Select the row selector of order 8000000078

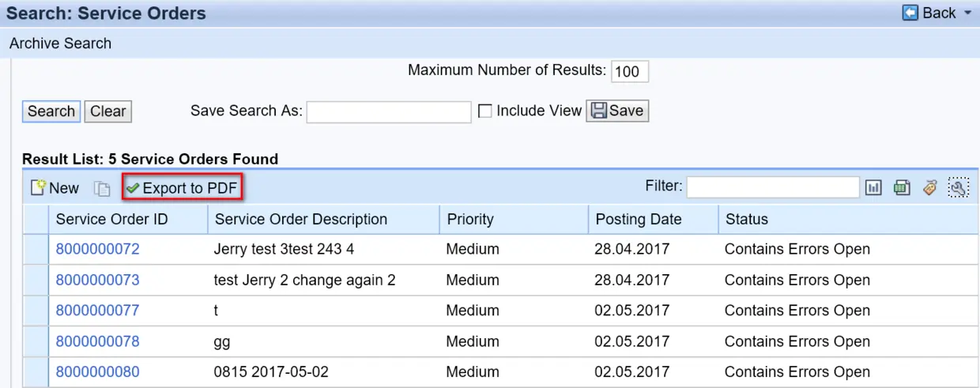click(36, 342)
